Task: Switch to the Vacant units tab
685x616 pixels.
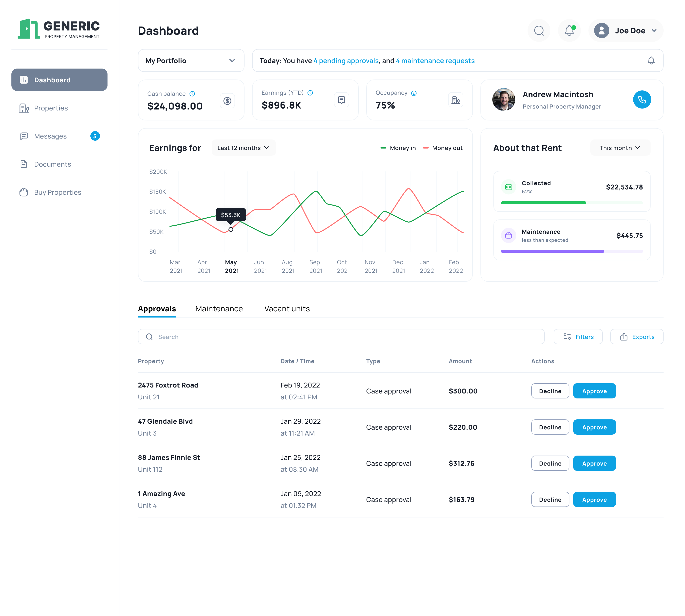Action: [x=287, y=309]
